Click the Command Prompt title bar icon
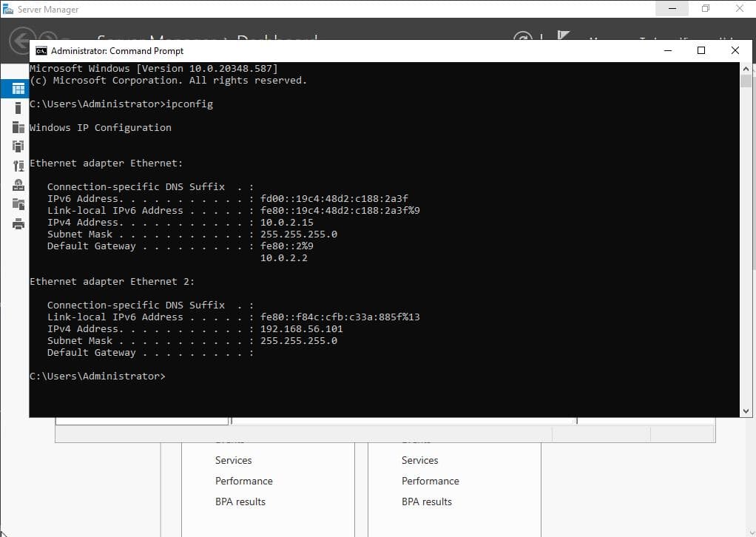The image size is (756, 537). pos(41,51)
